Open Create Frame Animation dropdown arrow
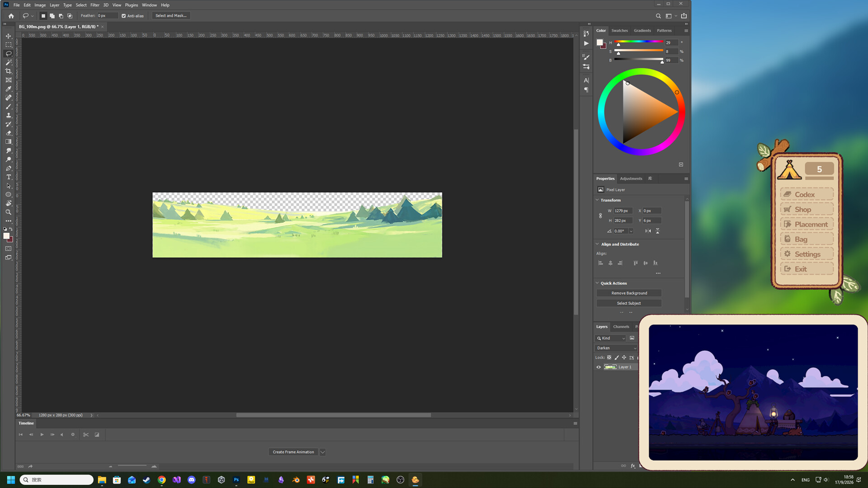The height and width of the screenshot is (488, 868). click(x=323, y=452)
